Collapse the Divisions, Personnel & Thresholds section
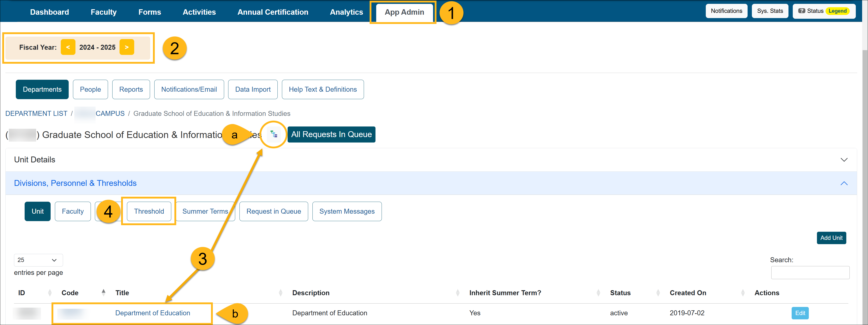Viewport: 868px width, 325px height. pos(844,183)
